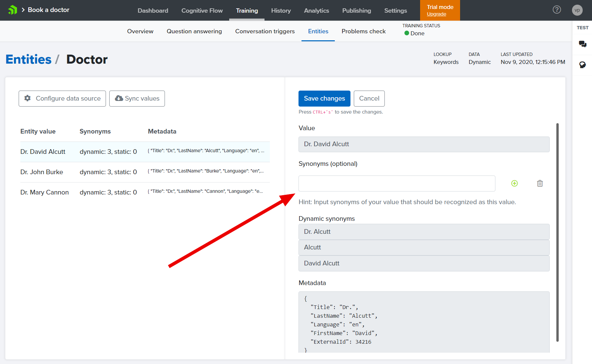The height and width of the screenshot is (364, 592).
Task: Open the Problems check sub-tab
Action: click(363, 31)
